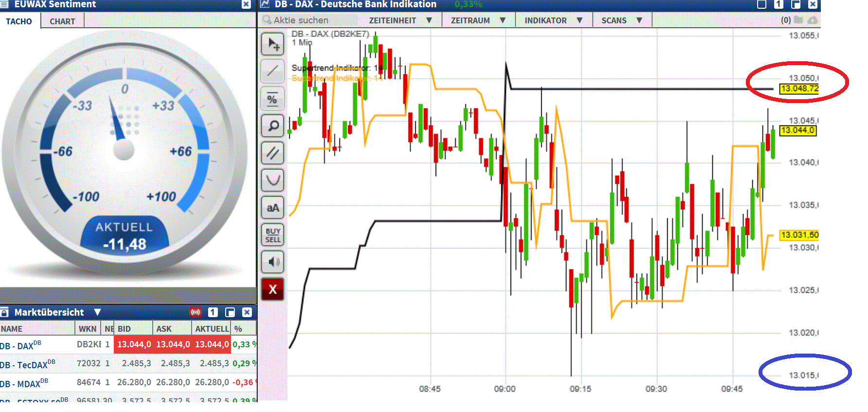Open the DB - MDAX instrument link
868x412 pixels.
[24, 383]
